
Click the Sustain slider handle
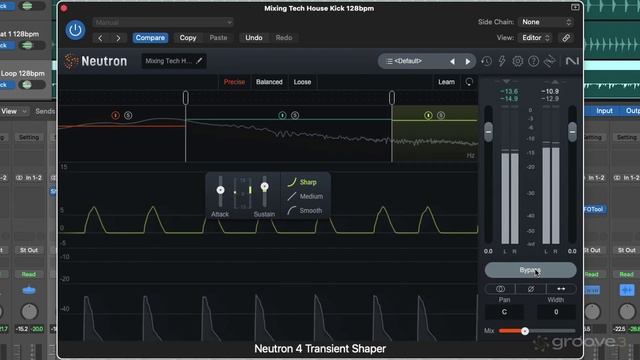point(264,187)
